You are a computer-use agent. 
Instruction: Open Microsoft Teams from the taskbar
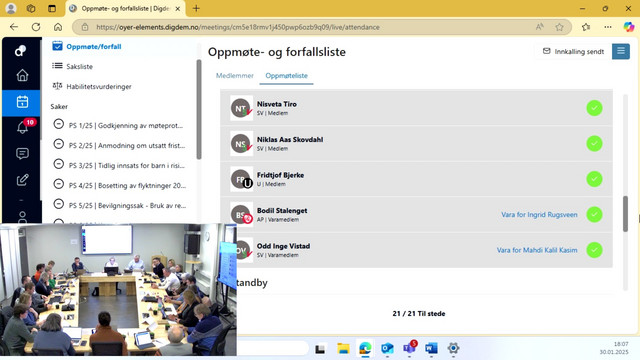(x=410, y=348)
